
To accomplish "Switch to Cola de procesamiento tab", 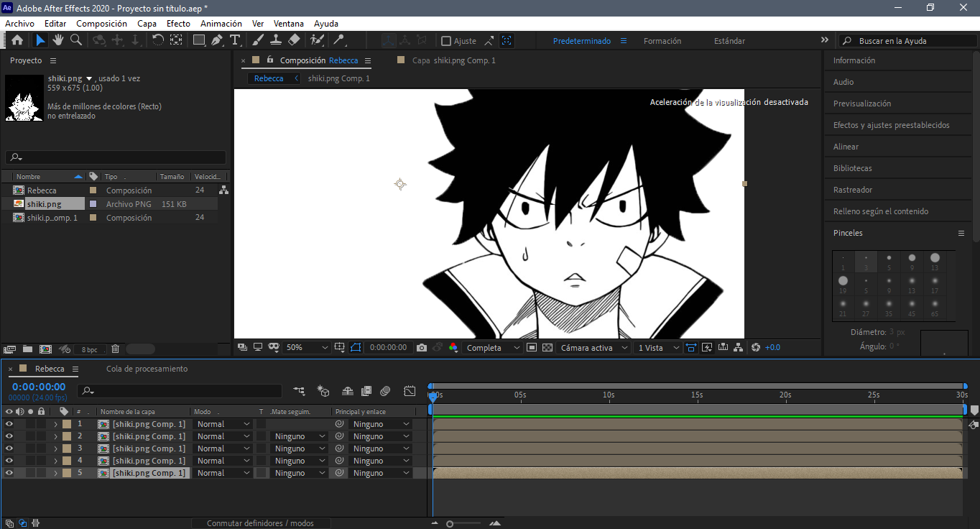I will click(147, 369).
